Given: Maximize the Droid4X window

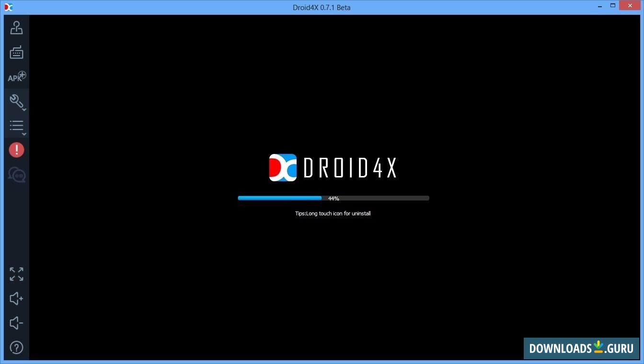Looking at the screenshot, I should [613, 6].
